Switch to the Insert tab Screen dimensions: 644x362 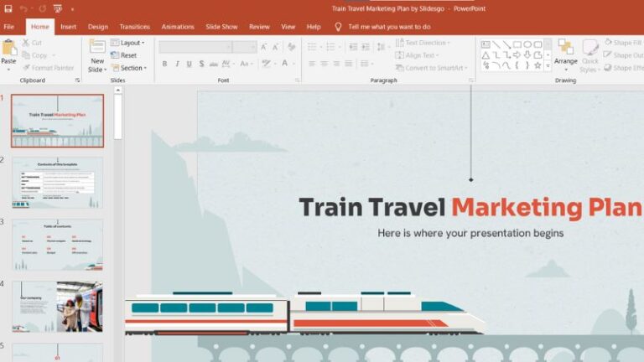[x=68, y=27]
